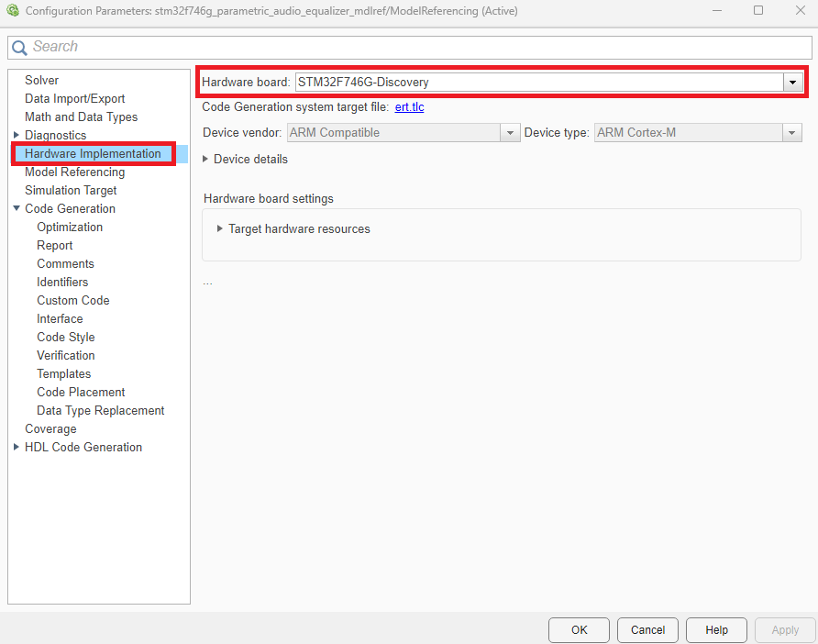The width and height of the screenshot is (818, 644).
Task: Open the Optimization settings page
Action: [x=70, y=227]
